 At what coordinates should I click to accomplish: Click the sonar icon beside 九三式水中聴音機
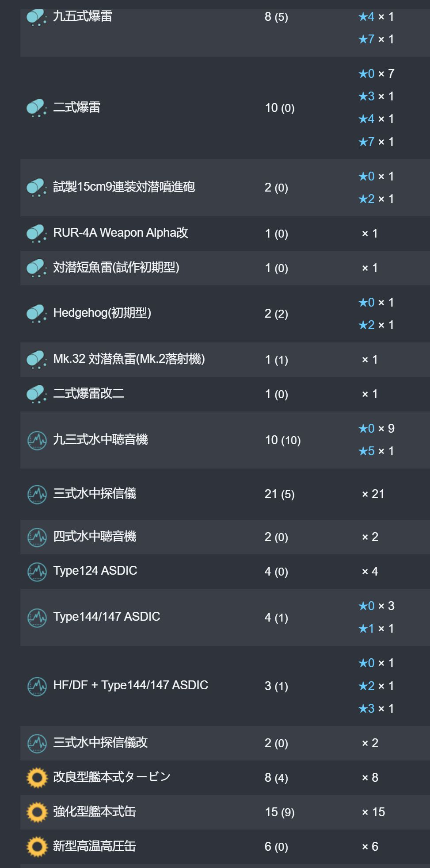(37, 440)
